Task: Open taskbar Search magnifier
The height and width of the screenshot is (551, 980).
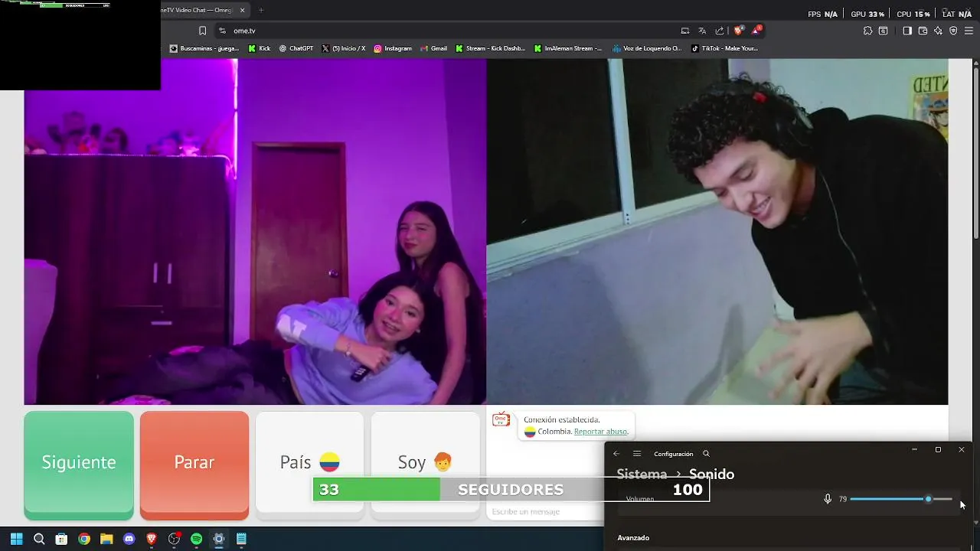Action: tap(39, 539)
